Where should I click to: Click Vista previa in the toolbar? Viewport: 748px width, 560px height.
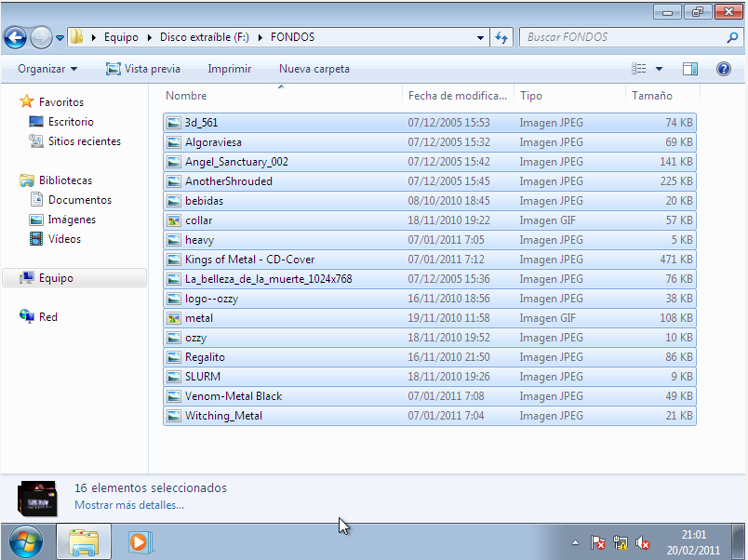pos(143,69)
